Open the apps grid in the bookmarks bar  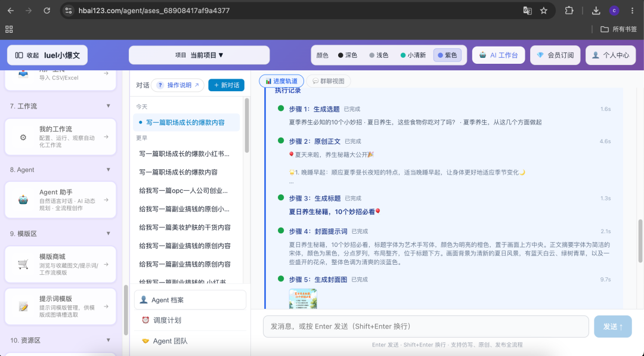[9, 29]
